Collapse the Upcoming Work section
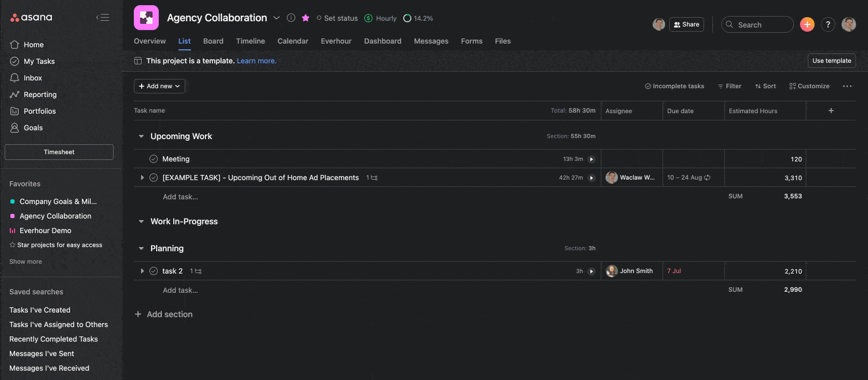Viewport: 868px width, 380px height. [141, 137]
